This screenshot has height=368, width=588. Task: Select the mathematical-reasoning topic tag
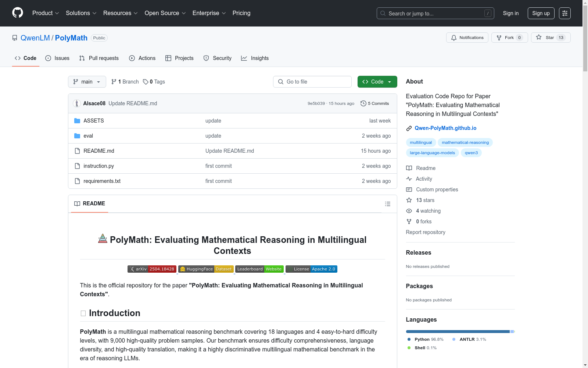(x=465, y=142)
